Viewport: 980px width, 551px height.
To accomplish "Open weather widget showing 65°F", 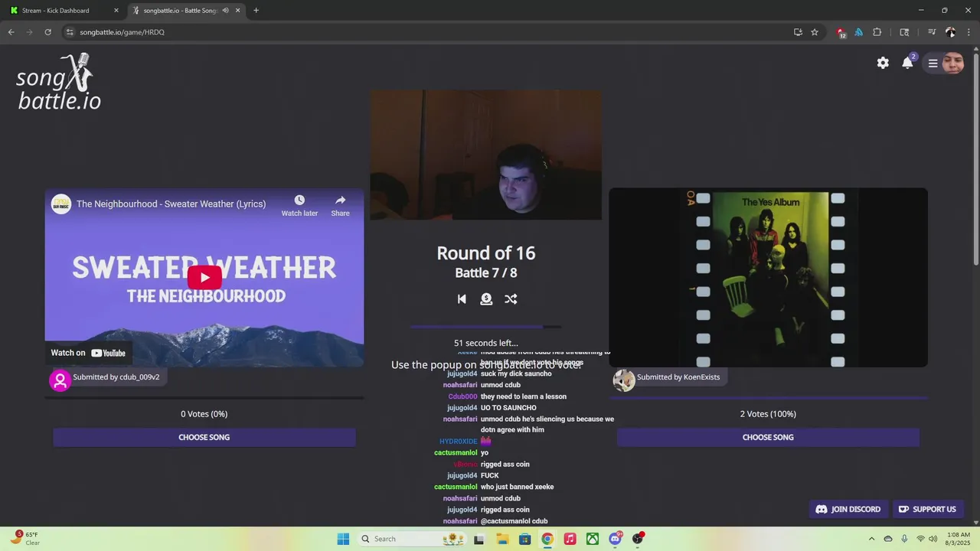I will coord(24,539).
